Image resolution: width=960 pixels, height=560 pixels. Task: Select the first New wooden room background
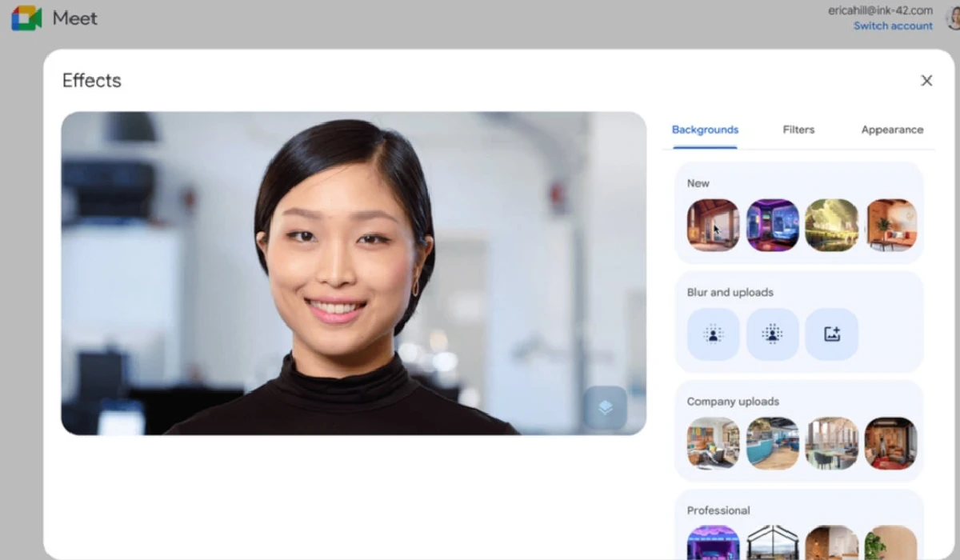[713, 226]
